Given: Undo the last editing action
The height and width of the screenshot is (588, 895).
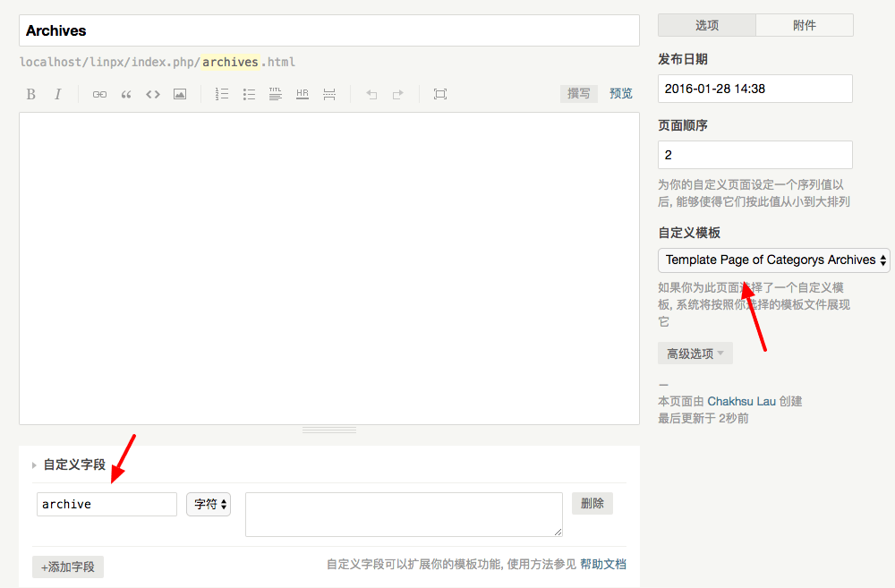Looking at the screenshot, I should (x=371, y=94).
